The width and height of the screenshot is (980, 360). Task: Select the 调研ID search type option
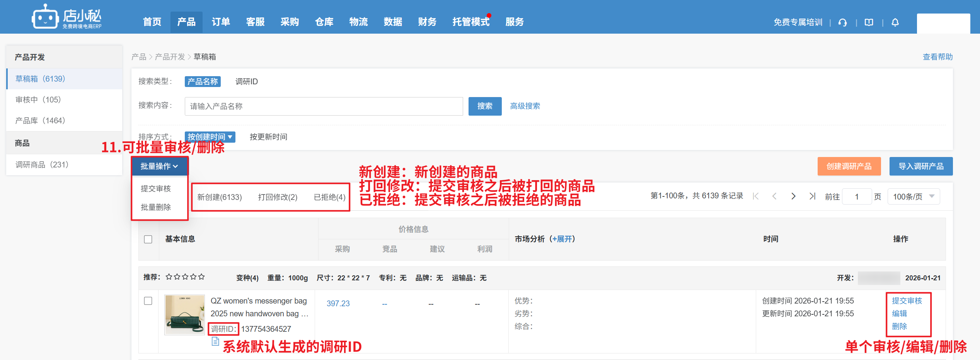[246, 82]
